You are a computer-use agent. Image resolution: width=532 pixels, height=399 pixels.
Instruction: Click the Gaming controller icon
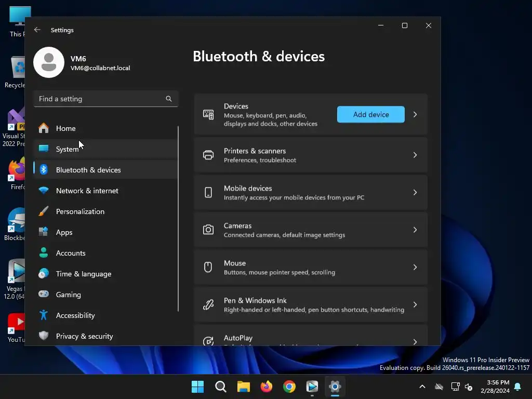(x=44, y=294)
